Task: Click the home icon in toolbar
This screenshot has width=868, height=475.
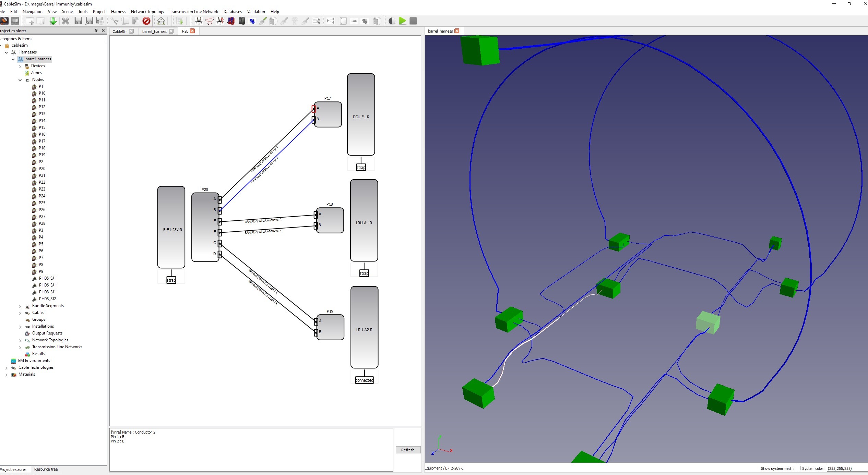Action: pos(161,21)
